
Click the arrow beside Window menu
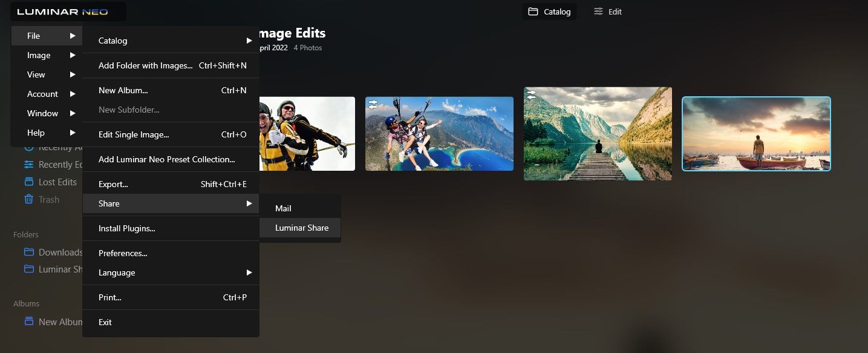[73, 113]
